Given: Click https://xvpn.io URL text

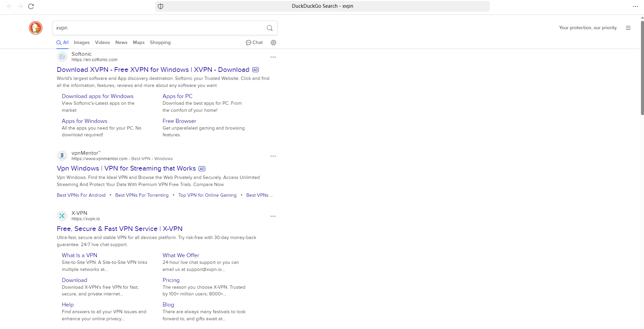Looking at the screenshot, I should tap(86, 219).
